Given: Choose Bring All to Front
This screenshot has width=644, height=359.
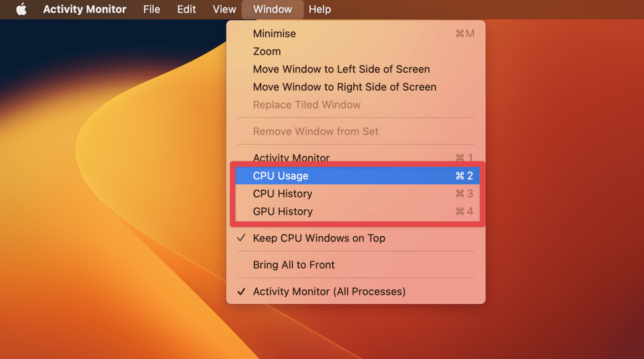Looking at the screenshot, I should coord(293,265).
